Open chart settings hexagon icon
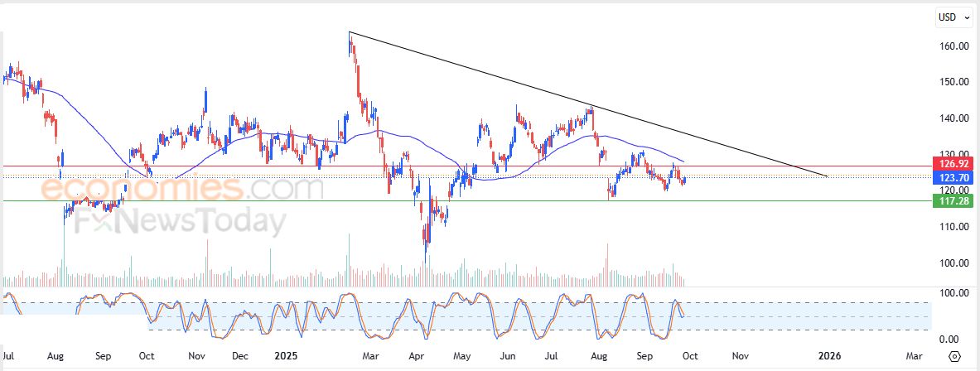Screen dimensions: 980x371 point(954,357)
